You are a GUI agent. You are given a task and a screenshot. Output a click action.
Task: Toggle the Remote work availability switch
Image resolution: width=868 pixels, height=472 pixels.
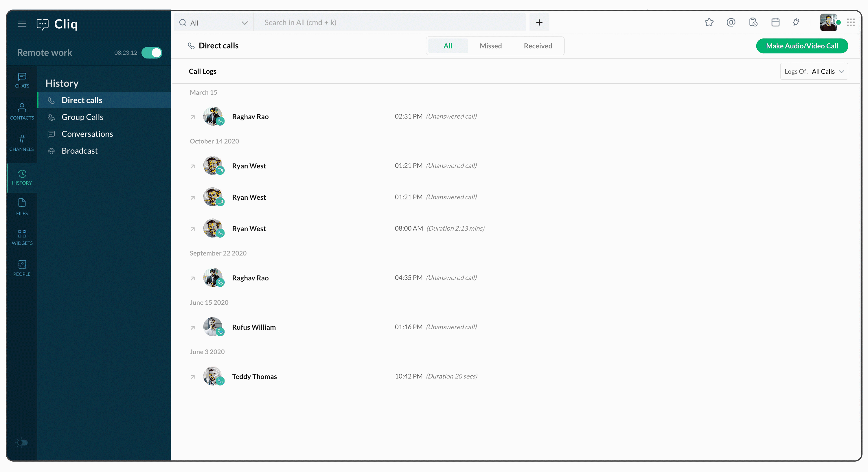click(152, 53)
